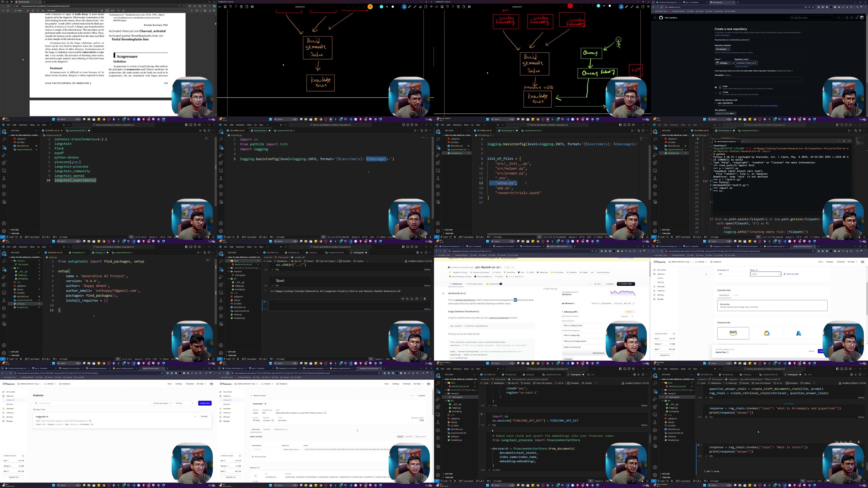Open the Metric cosine dropdown in Pinecone
The image size is (868, 488).
point(765,274)
